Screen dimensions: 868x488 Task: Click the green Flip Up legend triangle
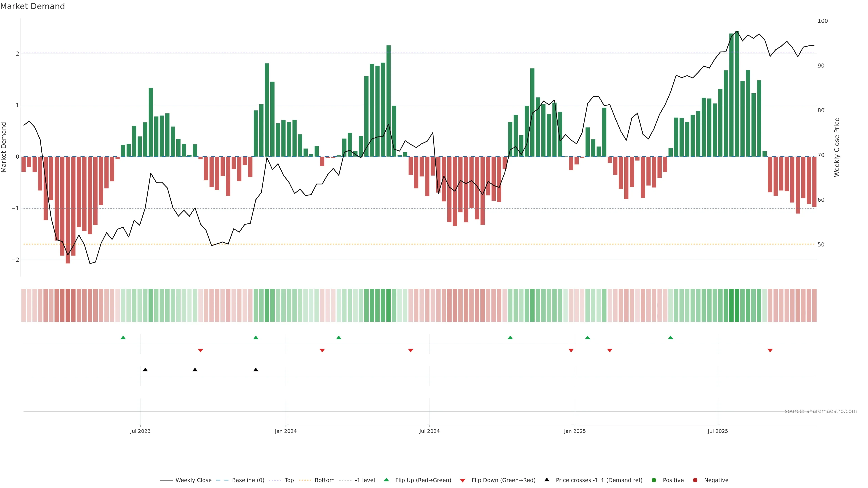click(387, 480)
